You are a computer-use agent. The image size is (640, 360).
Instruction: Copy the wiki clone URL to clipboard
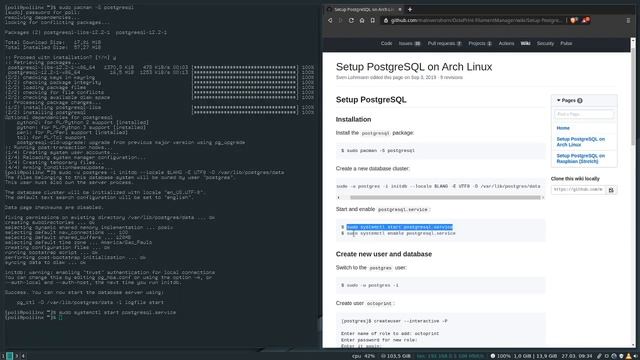coord(611,190)
